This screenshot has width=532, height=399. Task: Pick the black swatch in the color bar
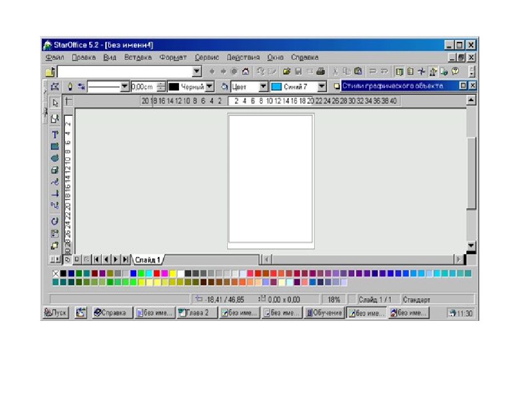pyautogui.click(x=63, y=273)
